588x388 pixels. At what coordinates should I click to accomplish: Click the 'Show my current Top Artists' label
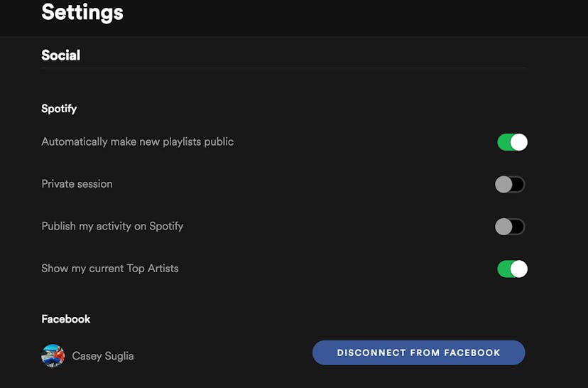coord(110,269)
